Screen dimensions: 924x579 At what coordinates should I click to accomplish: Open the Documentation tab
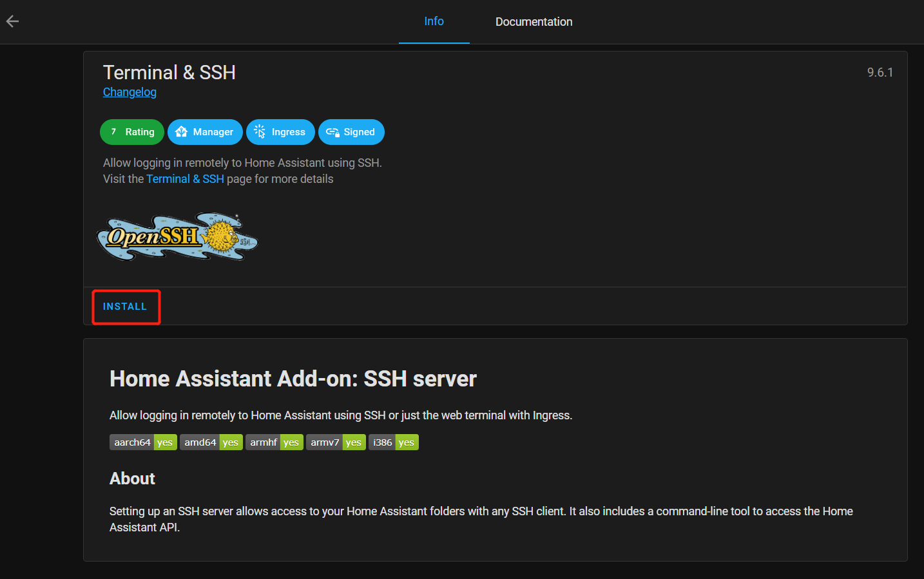click(534, 22)
